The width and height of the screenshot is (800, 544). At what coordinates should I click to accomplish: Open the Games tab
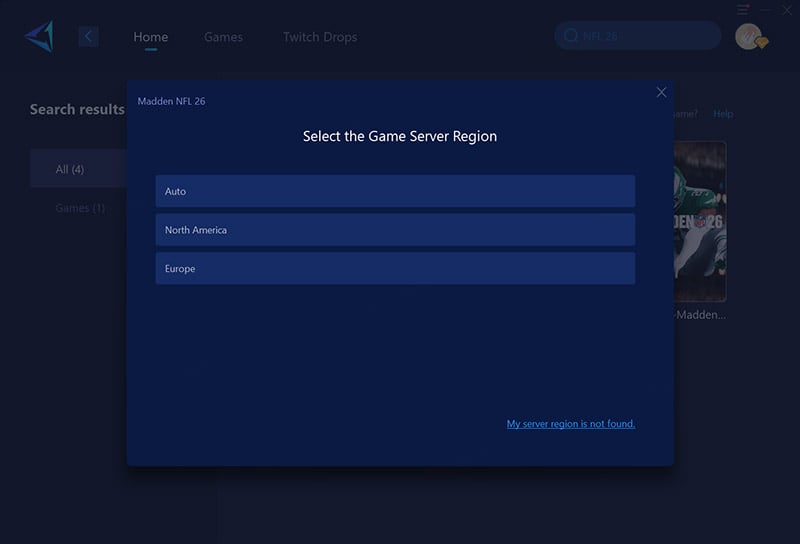(x=223, y=37)
